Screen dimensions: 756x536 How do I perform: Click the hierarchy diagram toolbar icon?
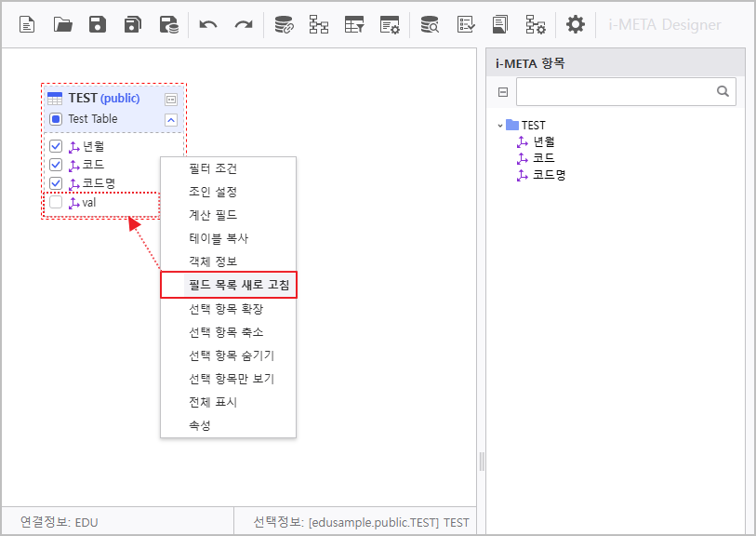coord(319,24)
